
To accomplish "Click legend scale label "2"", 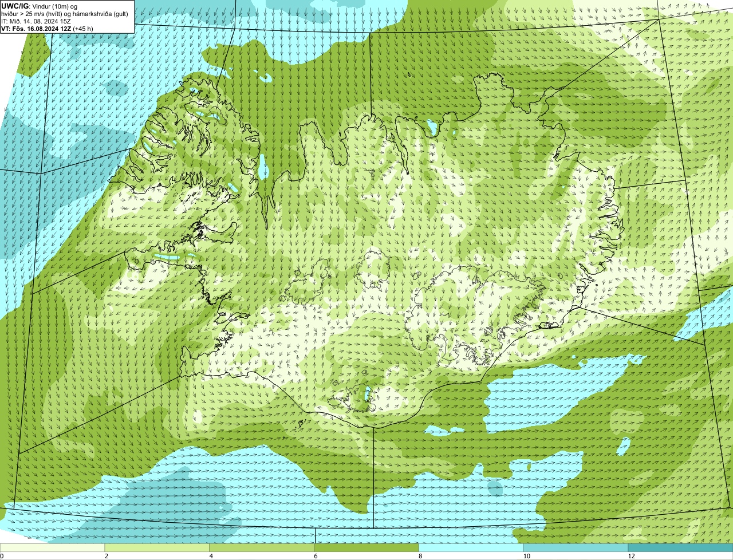I will tap(107, 556).
